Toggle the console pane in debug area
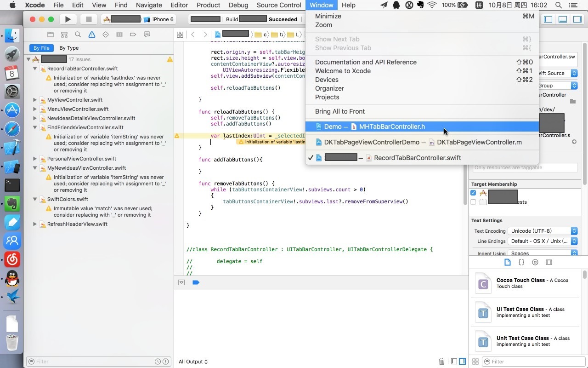This screenshot has height=368, width=588. pos(462,362)
